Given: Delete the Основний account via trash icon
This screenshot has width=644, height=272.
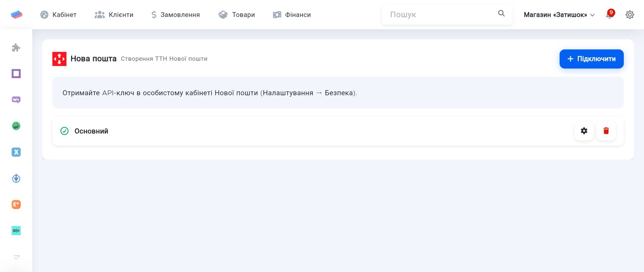Looking at the screenshot, I should pos(606,131).
